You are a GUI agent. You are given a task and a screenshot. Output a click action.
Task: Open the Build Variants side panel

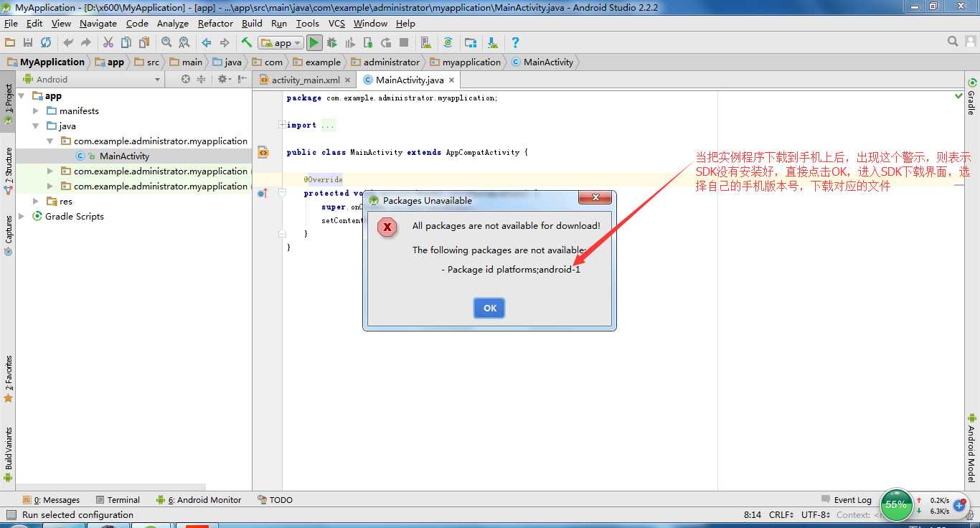click(x=9, y=453)
